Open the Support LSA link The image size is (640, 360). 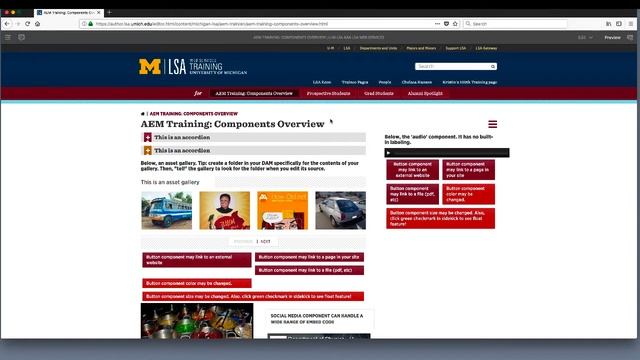click(x=456, y=48)
